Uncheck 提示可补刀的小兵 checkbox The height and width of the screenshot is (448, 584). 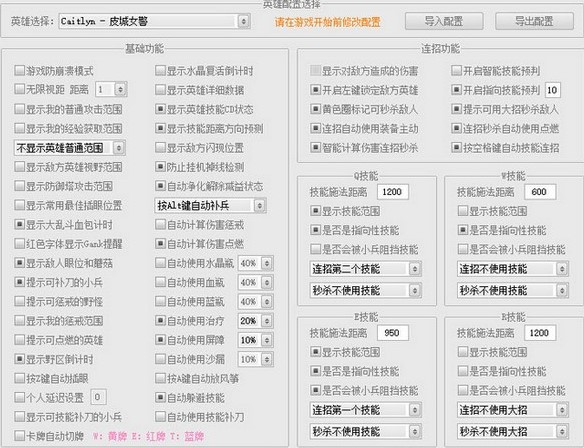click(19, 282)
